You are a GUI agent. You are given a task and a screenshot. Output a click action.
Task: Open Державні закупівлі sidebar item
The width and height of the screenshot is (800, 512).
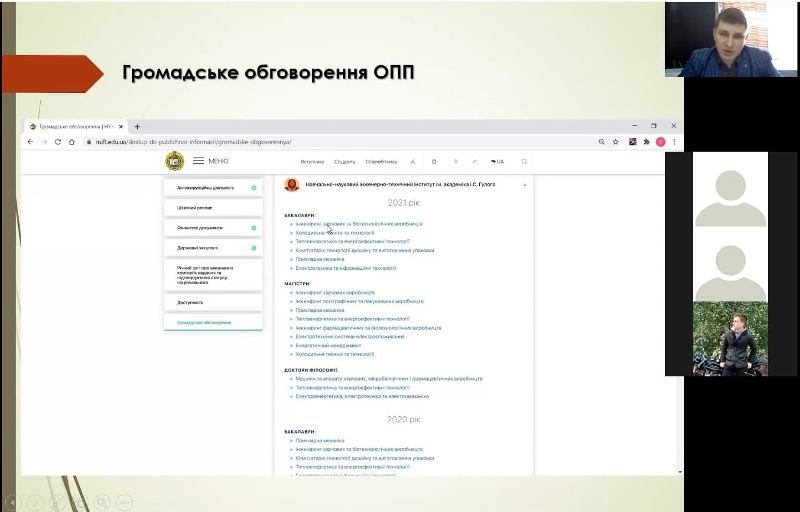[x=213, y=248]
